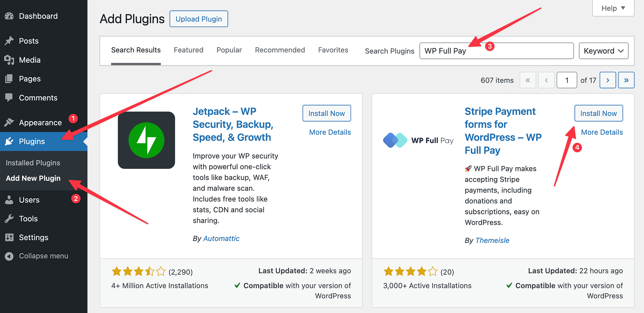
Task: Switch to the Featured plugins tab
Action: [x=188, y=50]
